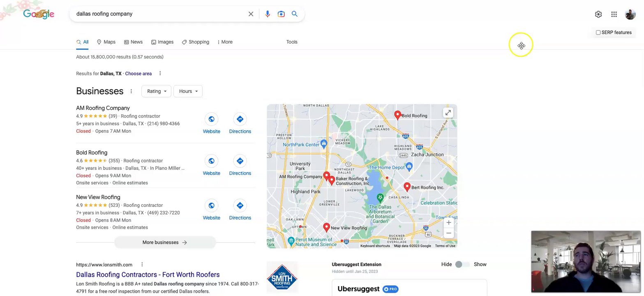Image resolution: width=644 pixels, height=296 pixels.
Task: Switch to the Maps tab
Action: [106, 42]
